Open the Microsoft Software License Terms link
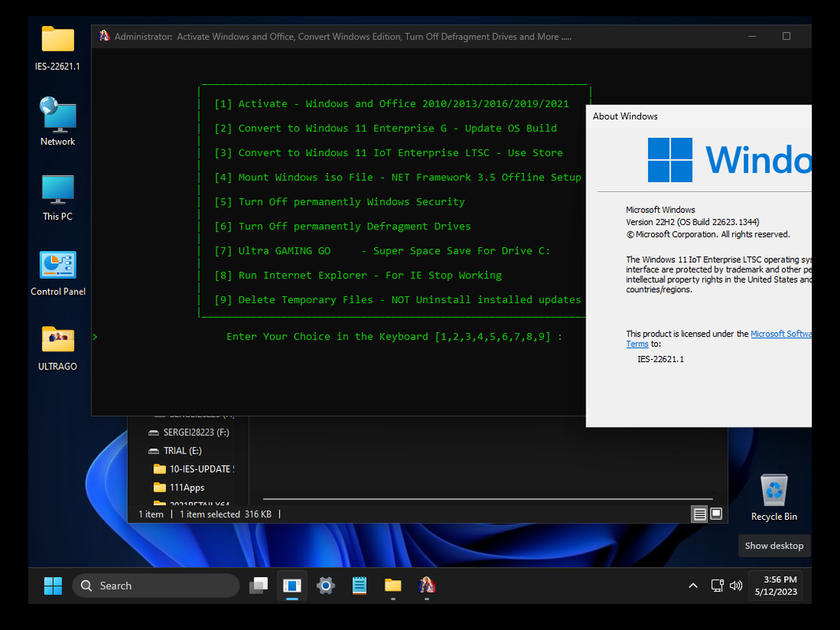 (780, 334)
